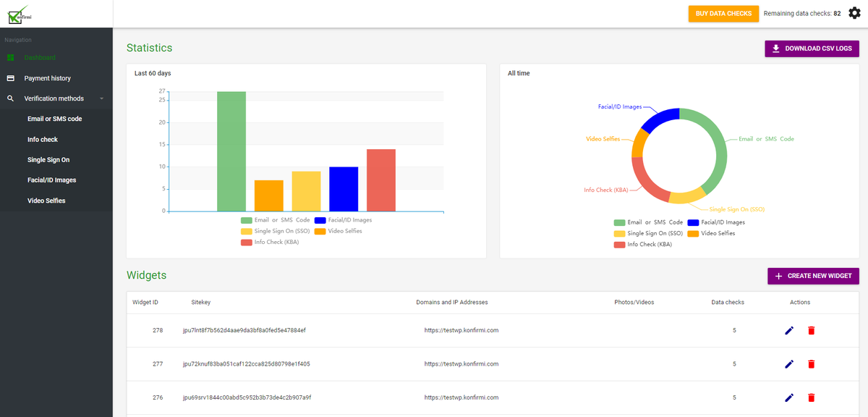Click Domains and IP Addresses column header
The height and width of the screenshot is (417, 868).
click(452, 302)
